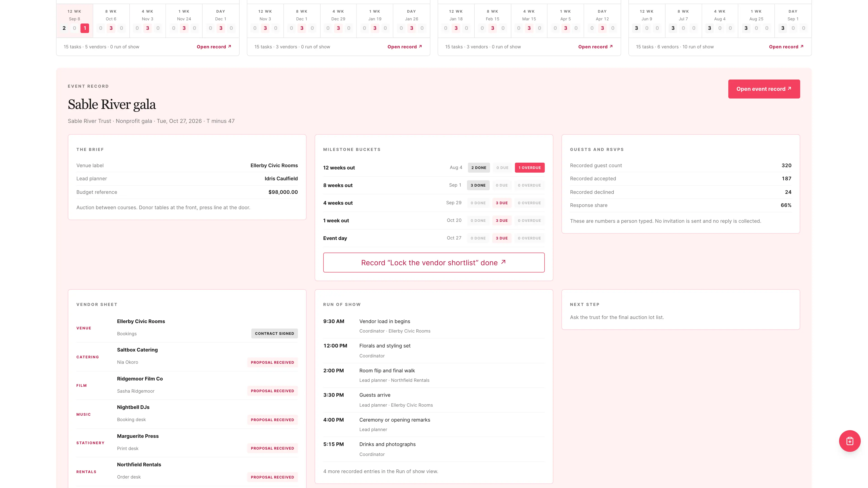The width and height of the screenshot is (868, 488).
Task: Select the Ridgemoor Film Co vendor name
Action: click(x=140, y=379)
